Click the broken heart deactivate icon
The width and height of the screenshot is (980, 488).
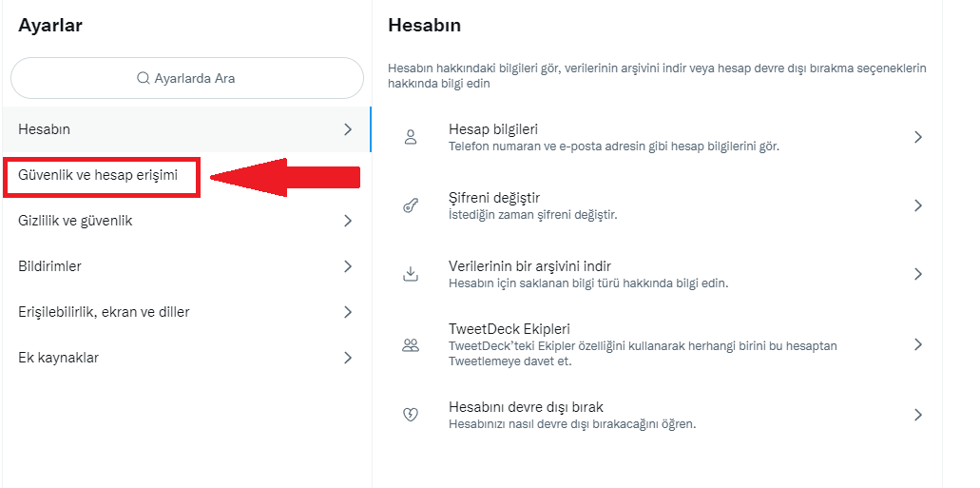pos(411,415)
